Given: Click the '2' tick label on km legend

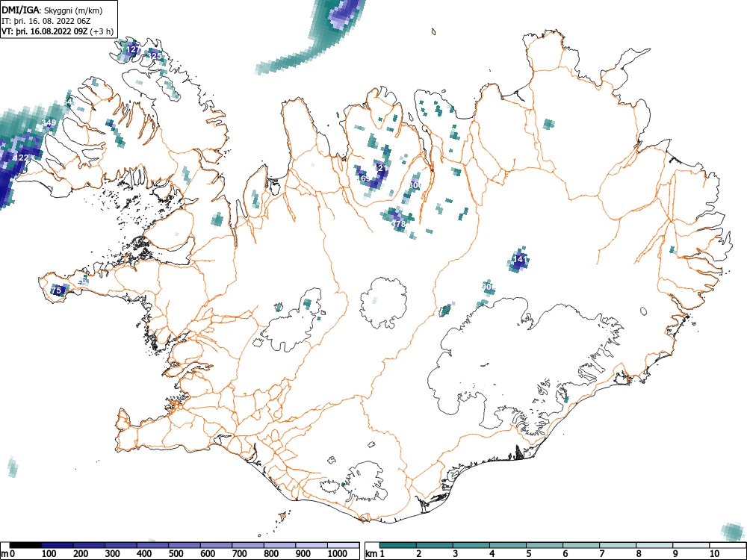Looking at the screenshot, I should 419,554.
